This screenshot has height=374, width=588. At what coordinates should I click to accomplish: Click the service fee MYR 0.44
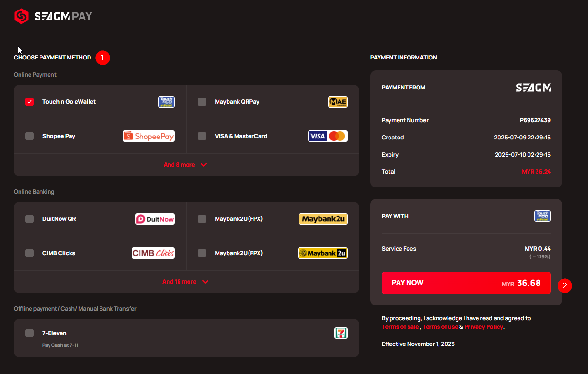[538, 249]
